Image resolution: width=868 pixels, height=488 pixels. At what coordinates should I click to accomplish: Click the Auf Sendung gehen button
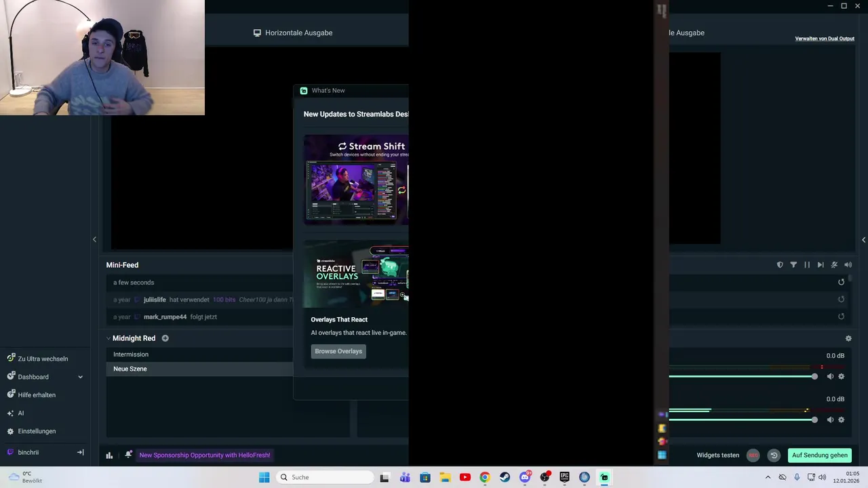819,455
